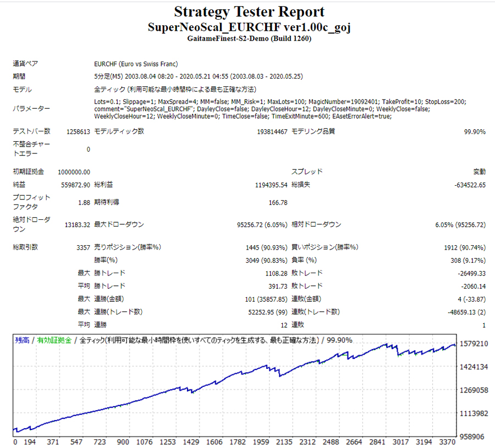495x448 pixels.
Task: Click the EURCHF (Euro vs Swiss Franc) value
Action: click(136, 64)
